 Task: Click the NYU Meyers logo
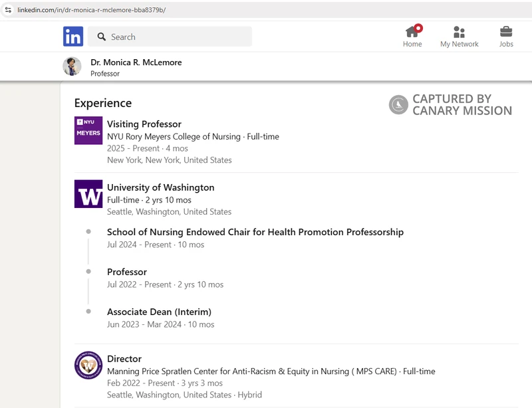pos(88,130)
